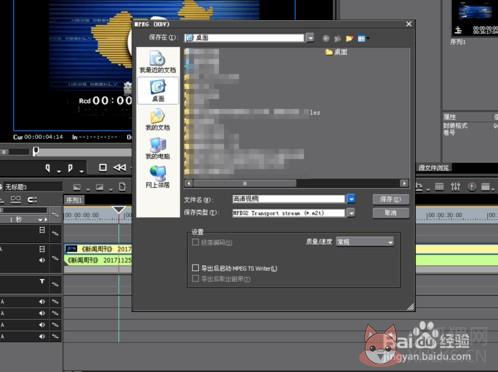The height and width of the screenshot is (372, 498).
Task: Open the view menu icon dropdown
Action: [x=363, y=39]
